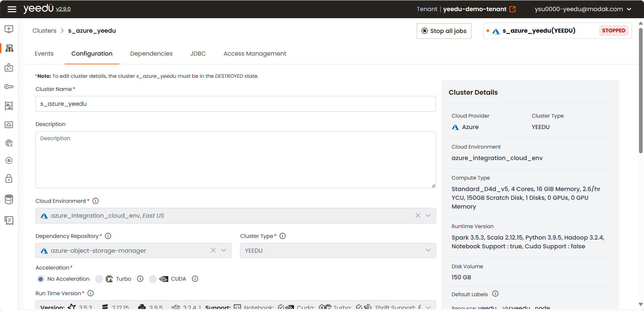
Task: Click Disk Volume value 150 GB
Action: 461,277
